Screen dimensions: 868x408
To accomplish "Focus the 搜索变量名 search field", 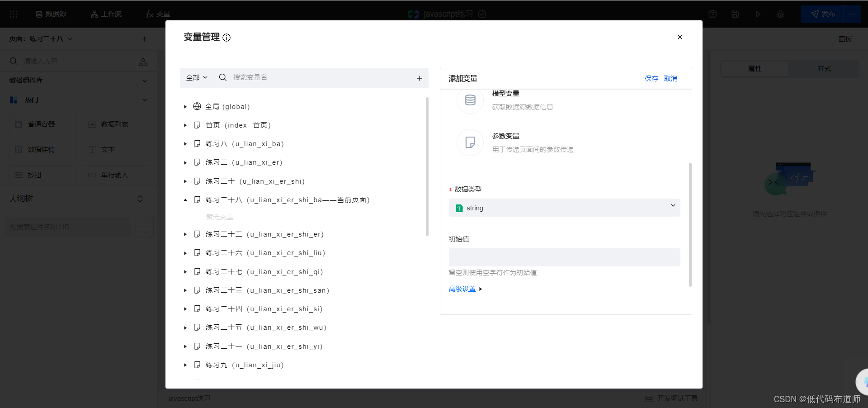I will pos(321,77).
